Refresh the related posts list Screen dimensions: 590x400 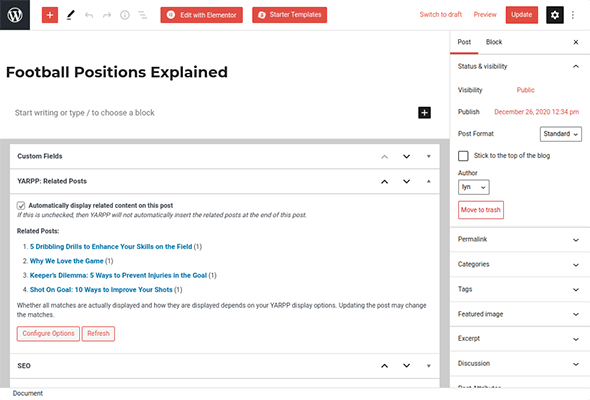point(98,334)
